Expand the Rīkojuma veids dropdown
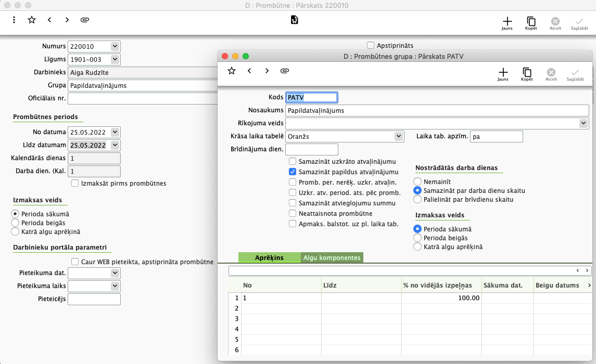596x364 pixels. coord(584,123)
